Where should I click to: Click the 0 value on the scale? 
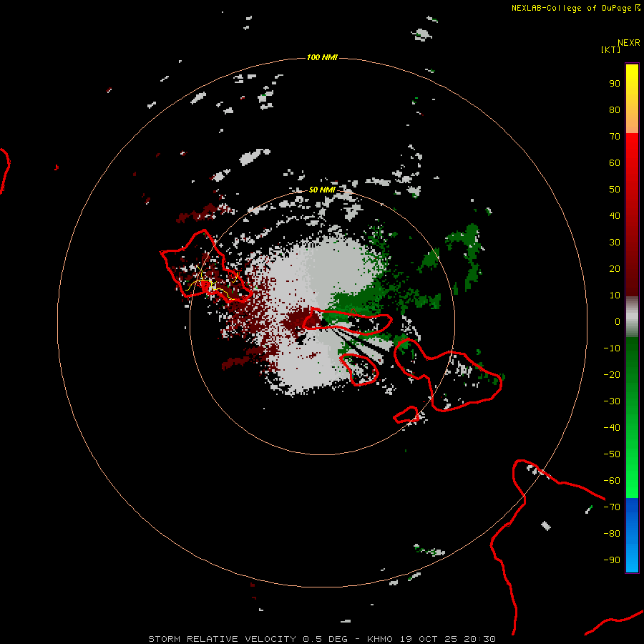(618, 322)
